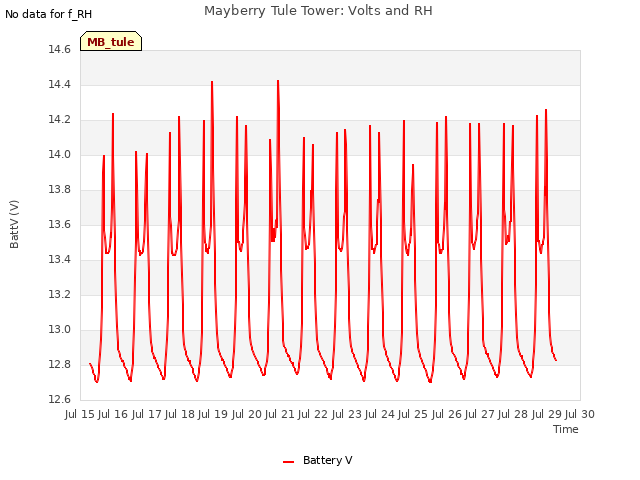Click the 14.4 y-axis tick label
The image size is (640, 480).
tap(60, 84)
